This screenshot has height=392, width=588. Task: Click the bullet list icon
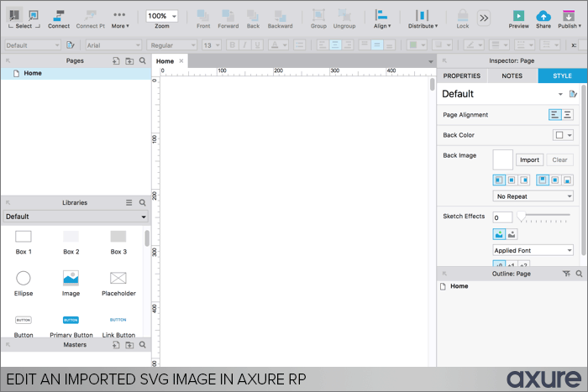coord(299,45)
